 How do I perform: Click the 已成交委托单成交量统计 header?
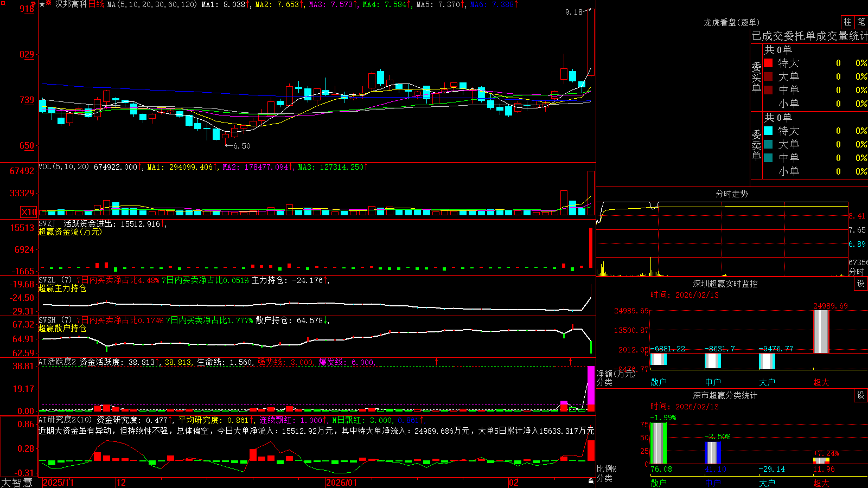809,36
